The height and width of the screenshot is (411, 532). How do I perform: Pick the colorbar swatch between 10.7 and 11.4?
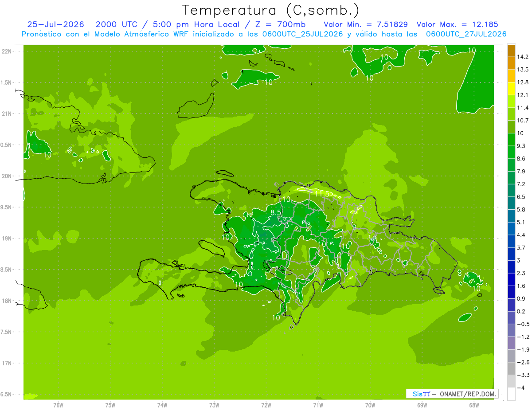pos(511,114)
